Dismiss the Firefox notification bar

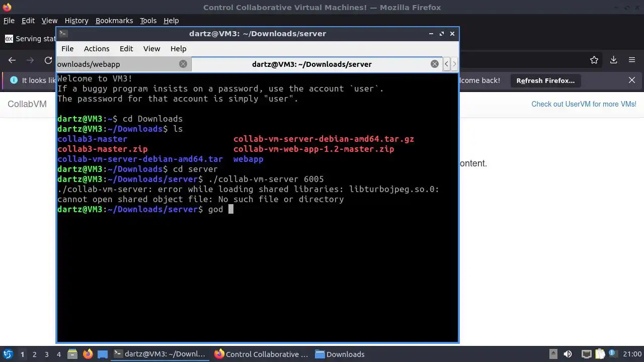(x=632, y=80)
